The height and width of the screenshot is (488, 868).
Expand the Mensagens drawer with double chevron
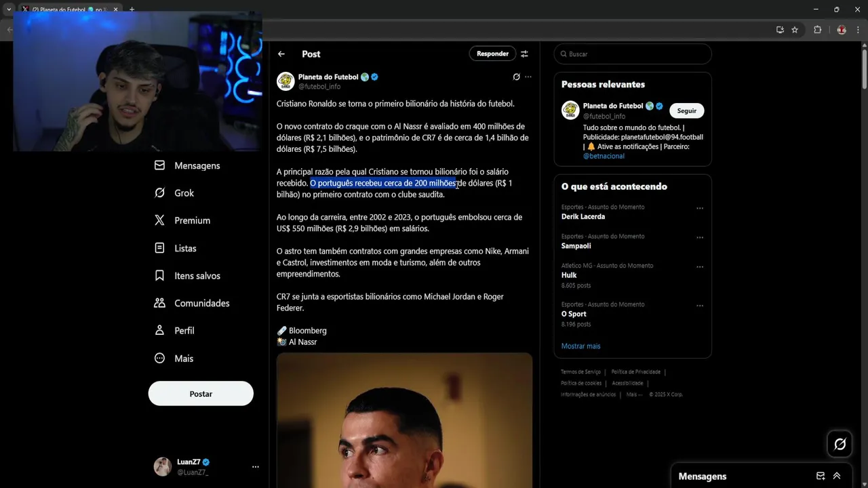pyautogui.click(x=837, y=476)
